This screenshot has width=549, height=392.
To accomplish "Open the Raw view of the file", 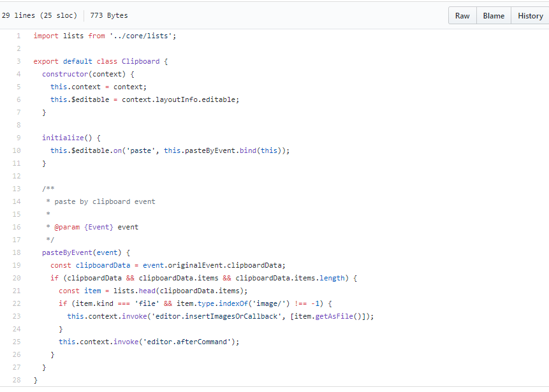I will pyautogui.click(x=462, y=15).
